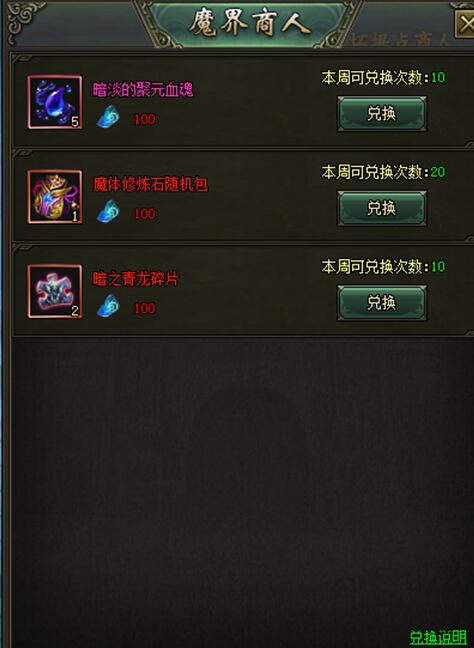Click the 魔体修炼石随机包 item name
This screenshot has width=474, height=648.
point(150,184)
